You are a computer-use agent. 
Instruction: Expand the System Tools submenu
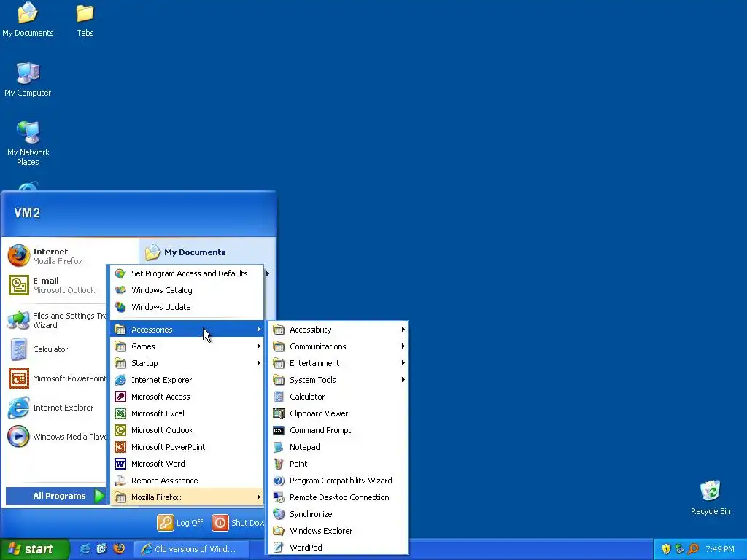pos(338,379)
